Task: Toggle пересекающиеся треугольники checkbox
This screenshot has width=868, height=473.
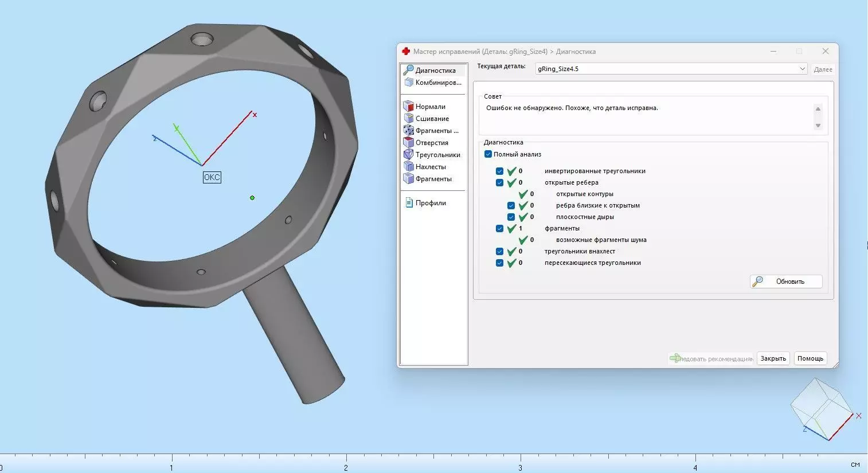Action: click(x=500, y=263)
